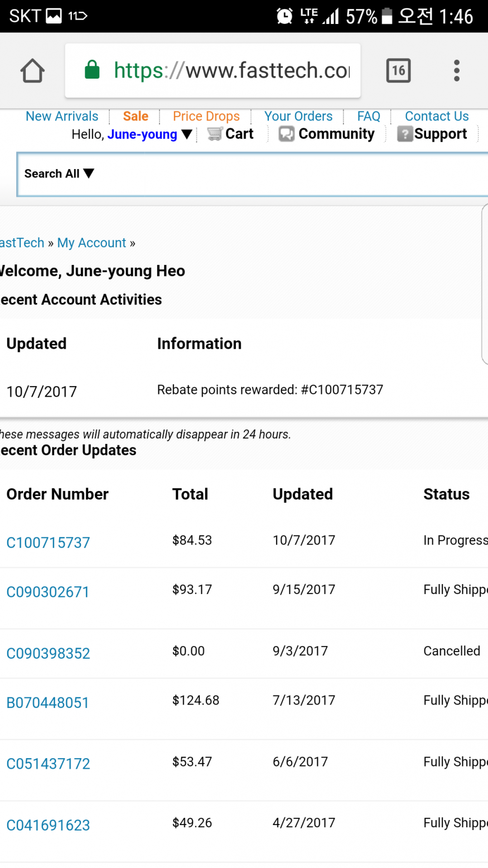Screen dimensions: 488x868
Task: Open the browser three-dot menu
Action: click(x=457, y=71)
